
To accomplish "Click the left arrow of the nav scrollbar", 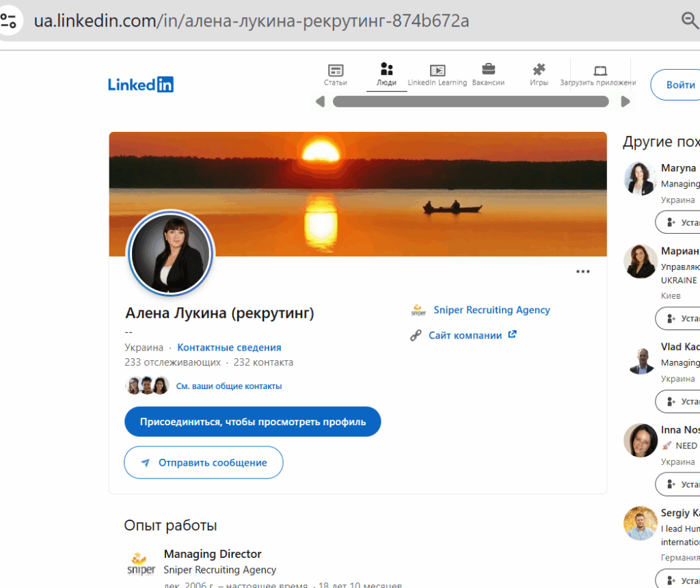I will (x=320, y=102).
